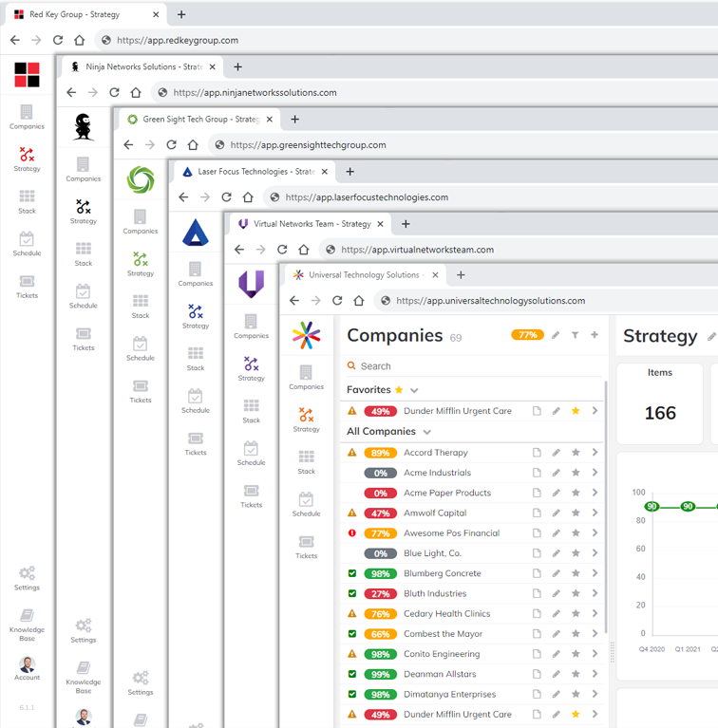Image resolution: width=718 pixels, height=728 pixels.
Task: Open Companies in Ninja Networks sidebar
Action: click(x=84, y=169)
